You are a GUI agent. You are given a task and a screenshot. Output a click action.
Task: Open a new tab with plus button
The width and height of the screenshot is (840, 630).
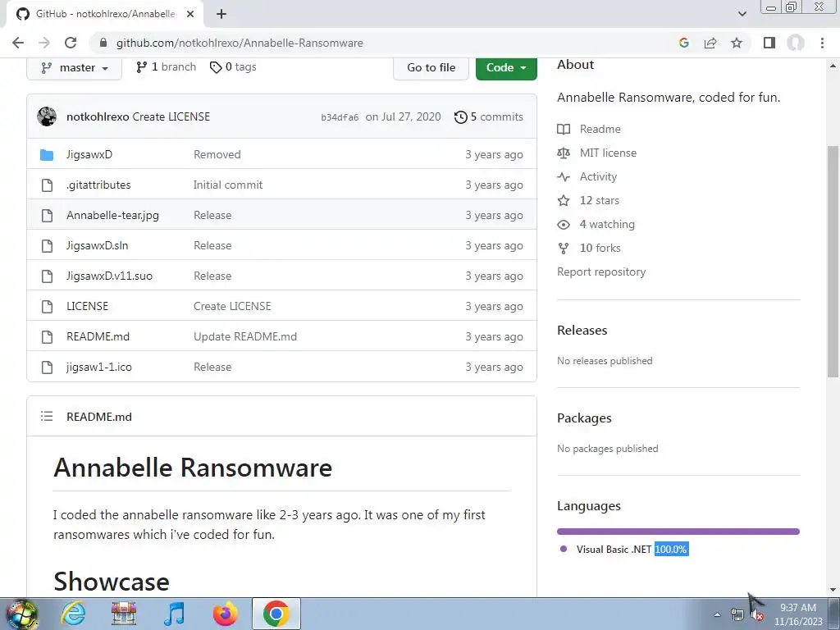pos(221,14)
